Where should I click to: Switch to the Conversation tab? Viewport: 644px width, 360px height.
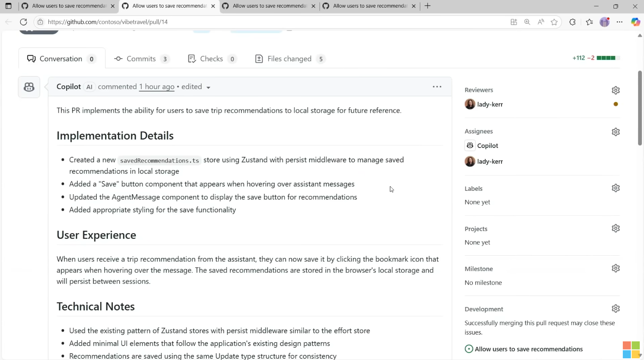(x=62, y=59)
